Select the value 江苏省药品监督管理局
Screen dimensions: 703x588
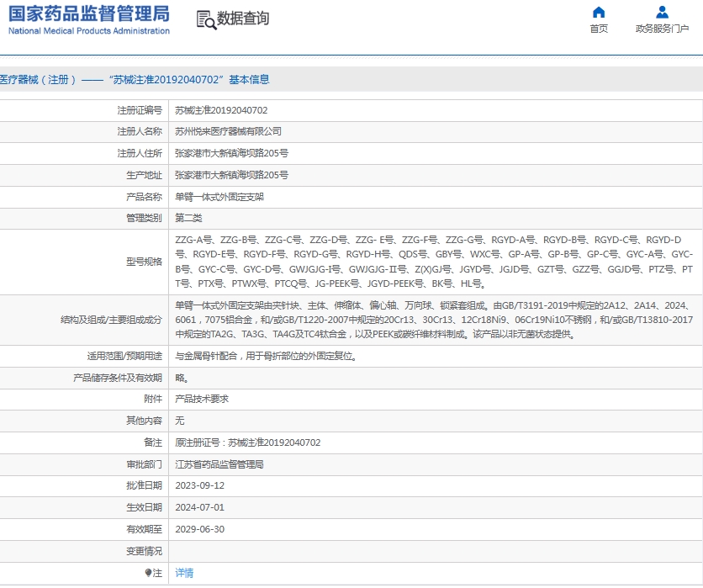click(x=219, y=464)
